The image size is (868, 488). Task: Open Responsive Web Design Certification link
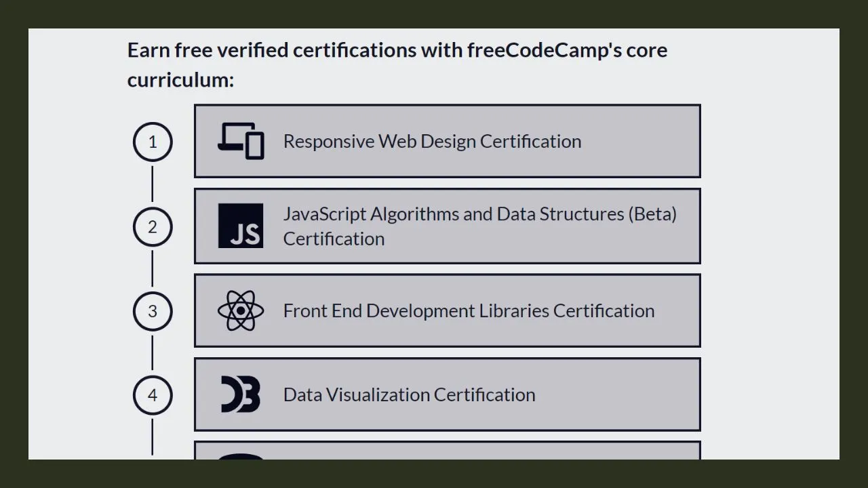coord(448,141)
